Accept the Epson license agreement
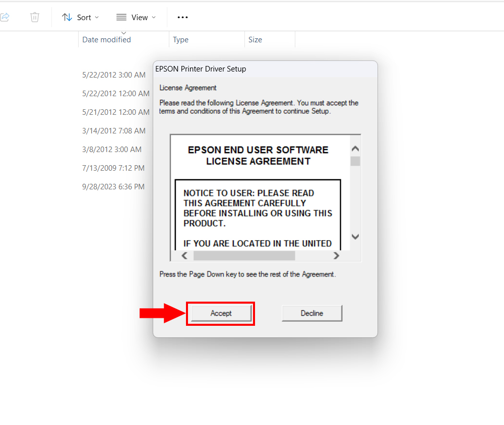Screen dimensions: 504x425 point(221,313)
